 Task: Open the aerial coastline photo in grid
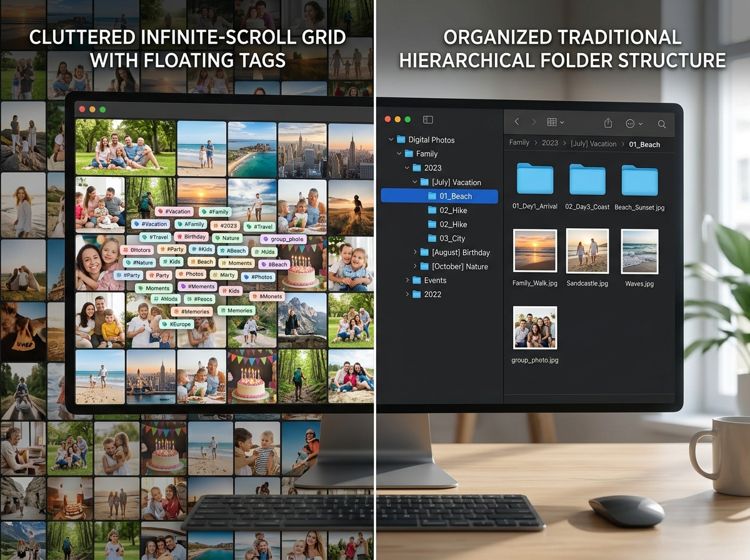[252, 149]
